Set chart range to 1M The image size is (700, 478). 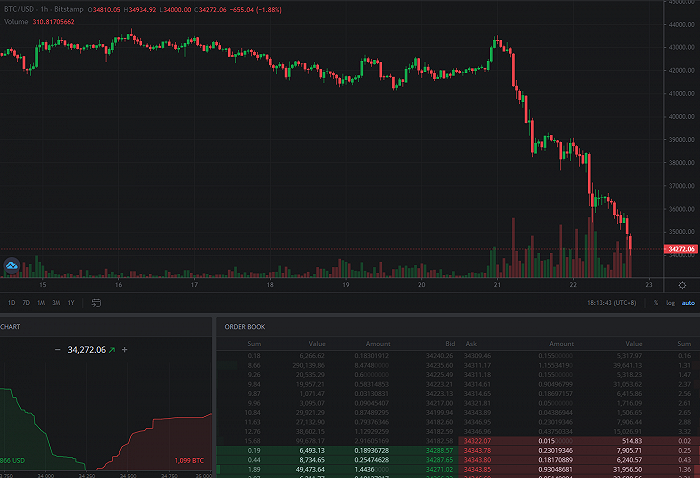[41, 303]
